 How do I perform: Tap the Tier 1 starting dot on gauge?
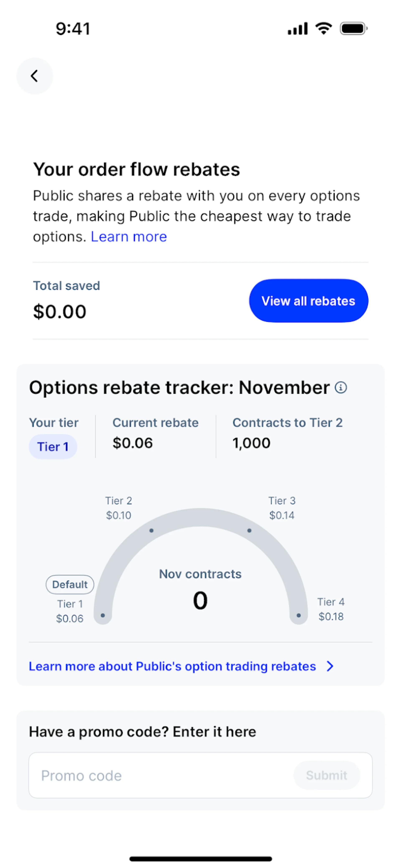click(103, 615)
